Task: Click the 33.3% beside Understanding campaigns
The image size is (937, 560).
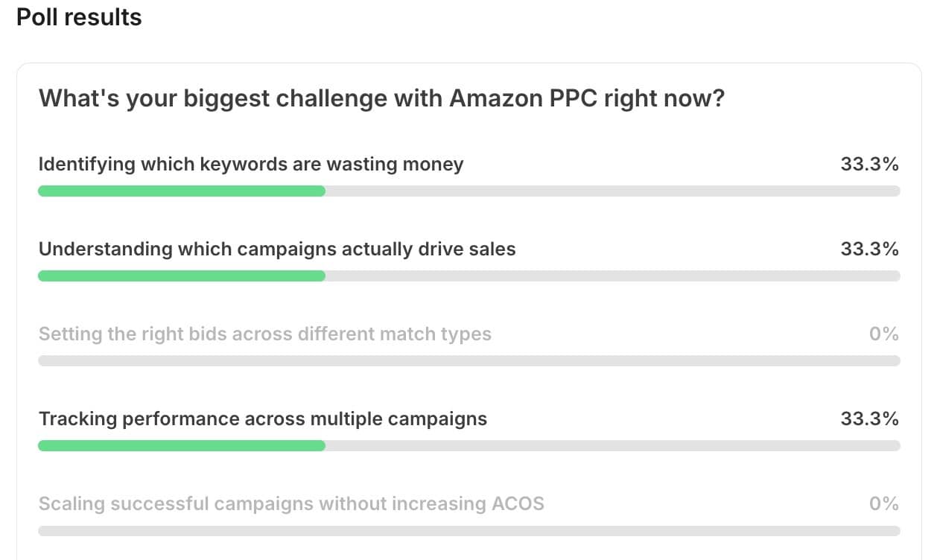Action: point(869,249)
